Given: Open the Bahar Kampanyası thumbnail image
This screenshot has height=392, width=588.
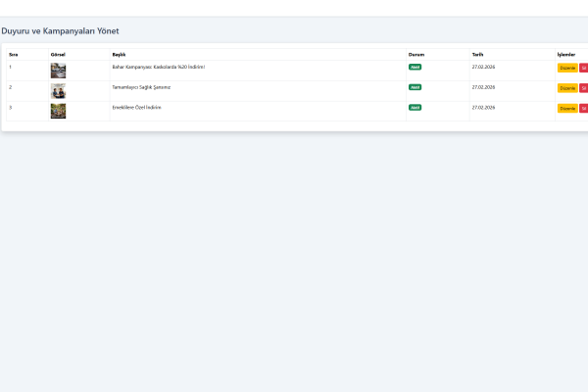Looking at the screenshot, I should click(x=58, y=71).
